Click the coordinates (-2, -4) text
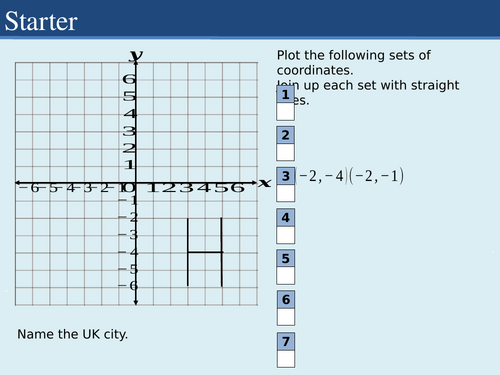The height and width of the screenshot is (375, 500). point(321,176)
